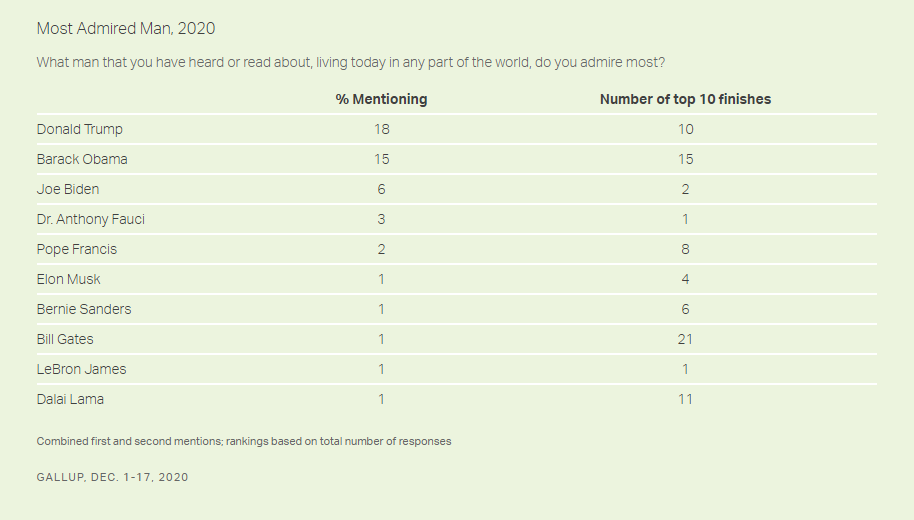Screen dimensions: 914x520
Task: Select the Pope Francis row label
Action: coord(77,250)
